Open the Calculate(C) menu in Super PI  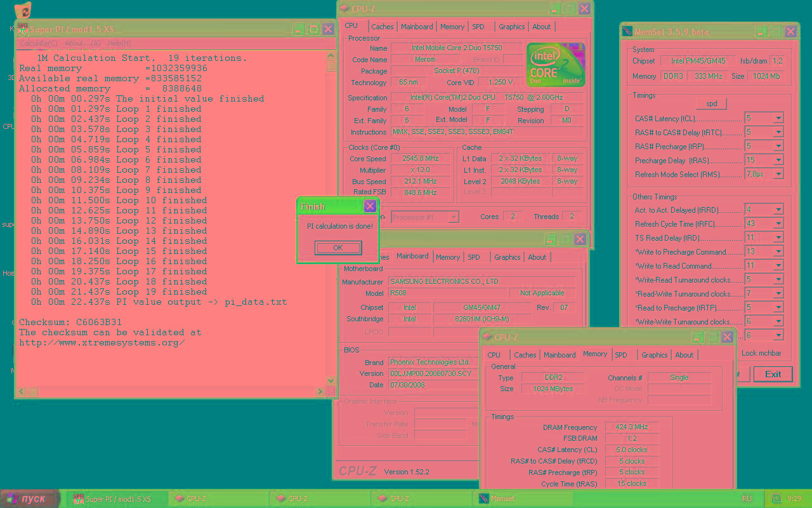tap(39, 43)
